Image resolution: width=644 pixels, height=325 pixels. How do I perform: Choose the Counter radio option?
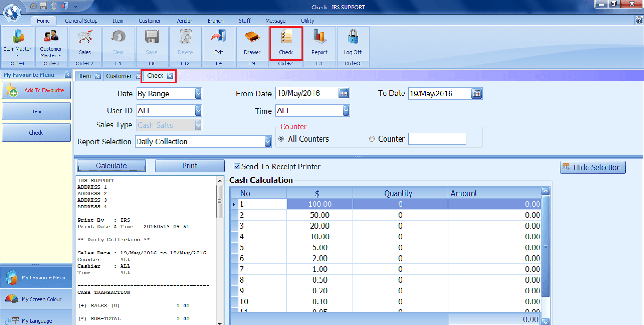[371, 139]
